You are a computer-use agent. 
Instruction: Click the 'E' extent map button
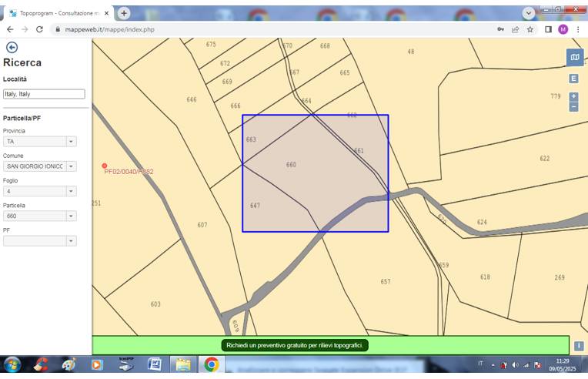pyautogui.click(x=573, y=79)
